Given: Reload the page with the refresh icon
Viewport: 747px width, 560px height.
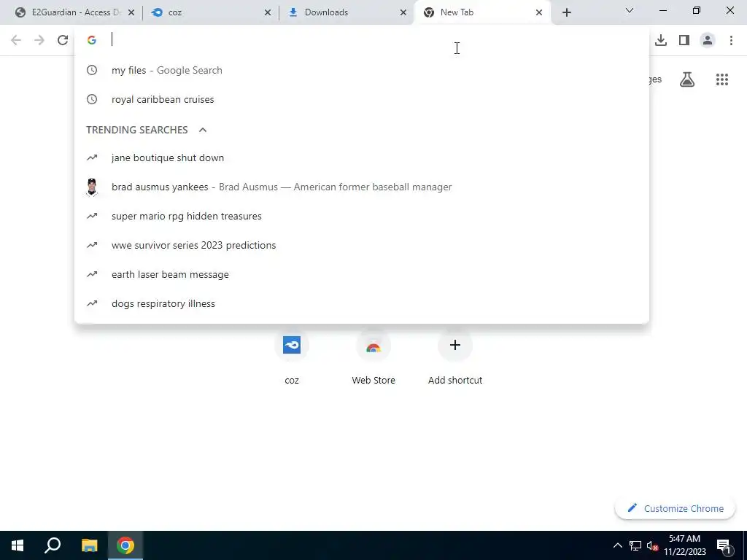Looking at the screenshot, I should [63, 41].
